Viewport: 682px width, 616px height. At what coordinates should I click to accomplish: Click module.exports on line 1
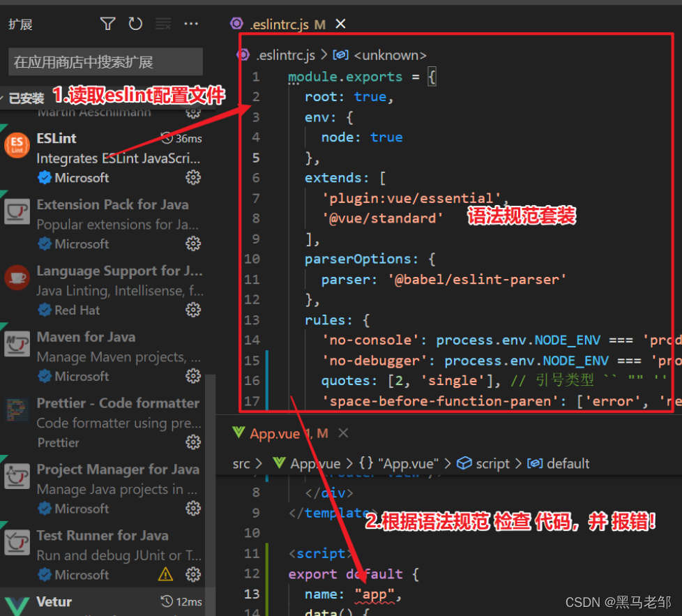point(345,77)
